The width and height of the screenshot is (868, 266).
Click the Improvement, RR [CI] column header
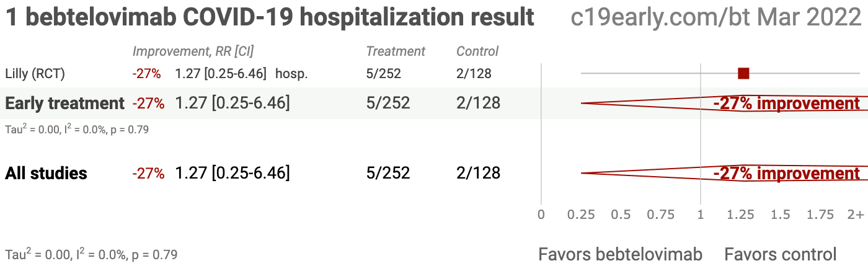[193, 51]
